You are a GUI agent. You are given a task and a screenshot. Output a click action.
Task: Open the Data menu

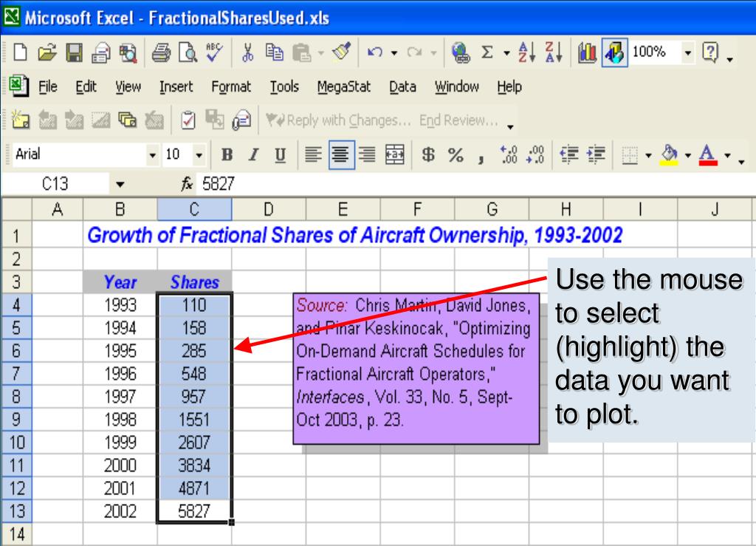pyautogui.click(x=402, y=87)
